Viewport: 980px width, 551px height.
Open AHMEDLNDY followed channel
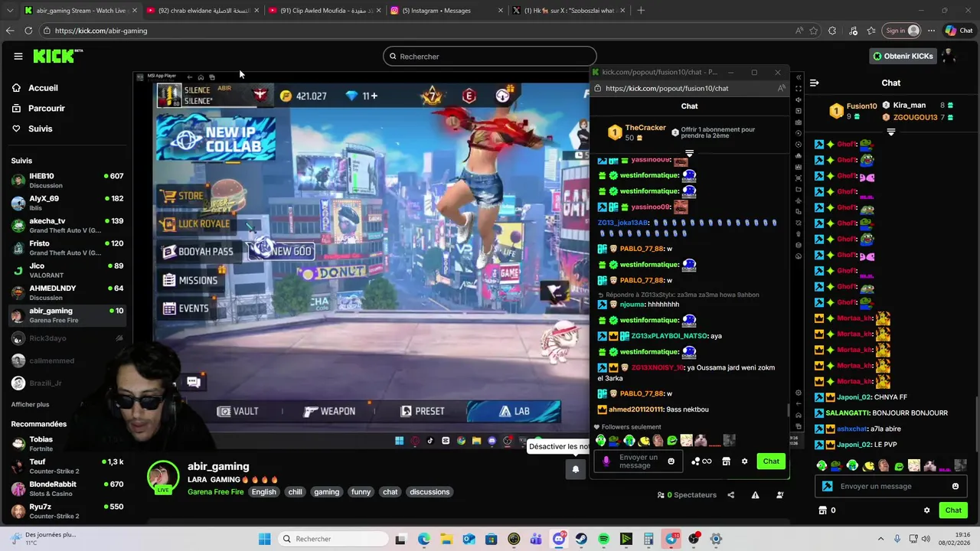pyautogui.click(x=67, y=292)
